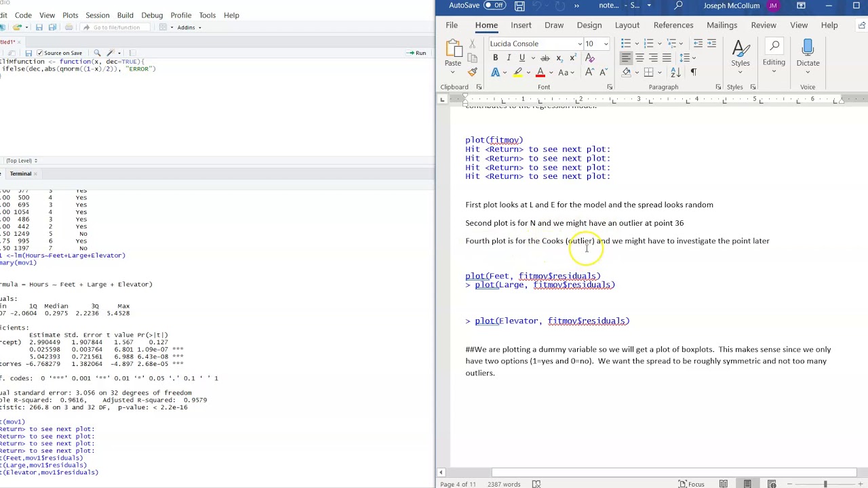
Task: Open the Editing button in Word ribbon
Action: pos(774,54)
